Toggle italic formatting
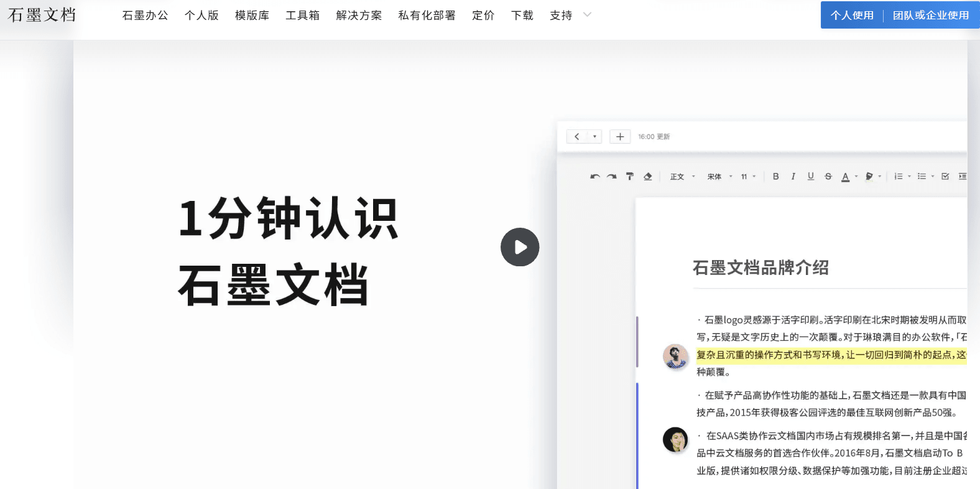The height and width of the screenshot is (489, 980). click(793, 177)
